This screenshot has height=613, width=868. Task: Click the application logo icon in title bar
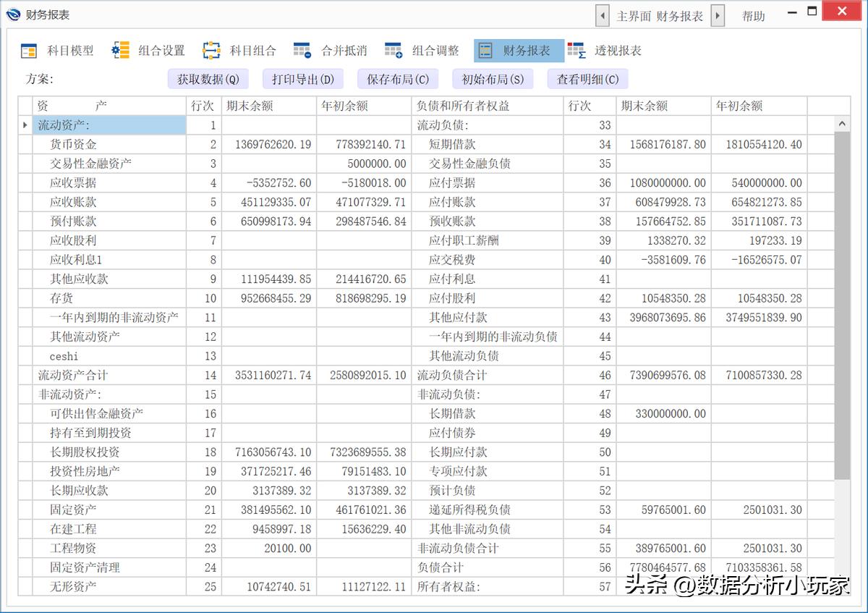pos(14,14)
